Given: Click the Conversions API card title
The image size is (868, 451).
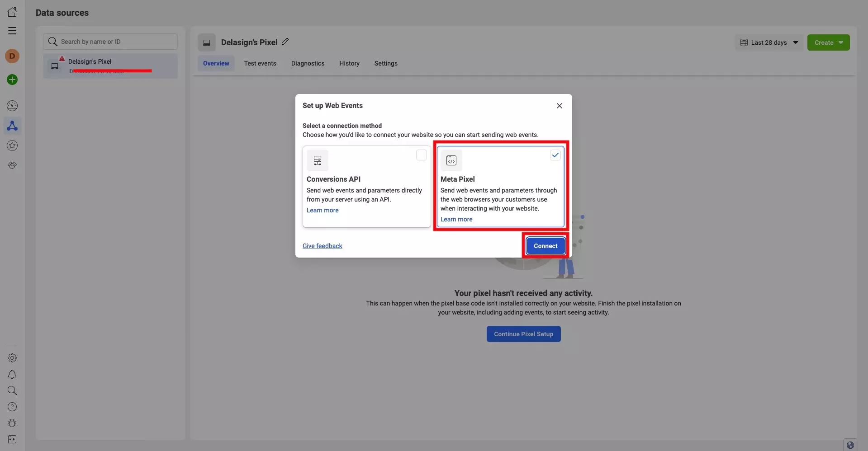Looking at the screenshot, I should point(333,179).
